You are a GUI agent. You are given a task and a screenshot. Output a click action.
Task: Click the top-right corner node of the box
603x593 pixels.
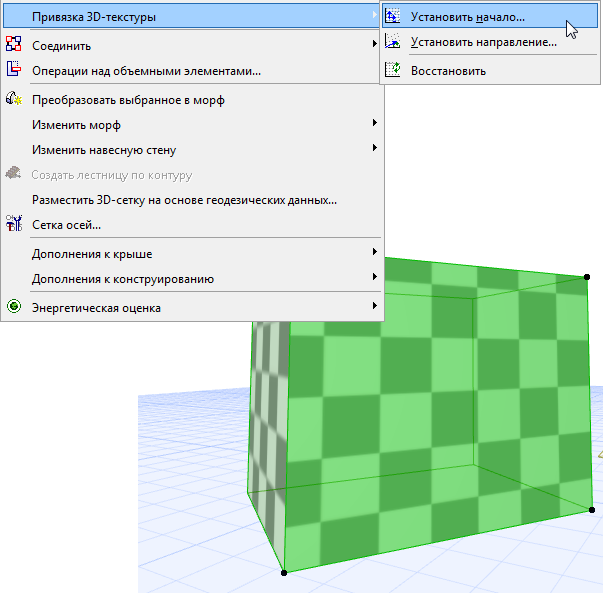click(x=587, y=277)
